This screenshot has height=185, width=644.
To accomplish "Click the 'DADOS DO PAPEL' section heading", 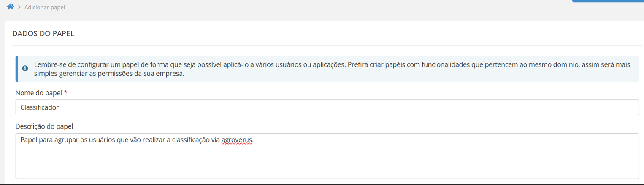I will pos(43,34).
